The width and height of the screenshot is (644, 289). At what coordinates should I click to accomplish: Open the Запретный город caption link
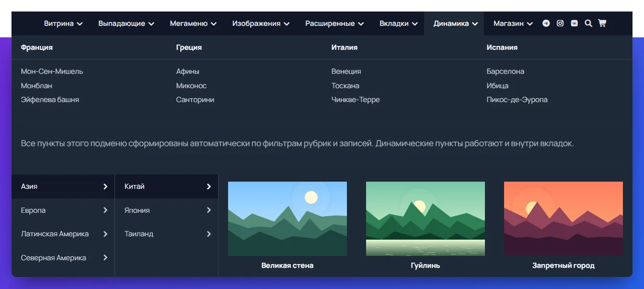[563, 265]
